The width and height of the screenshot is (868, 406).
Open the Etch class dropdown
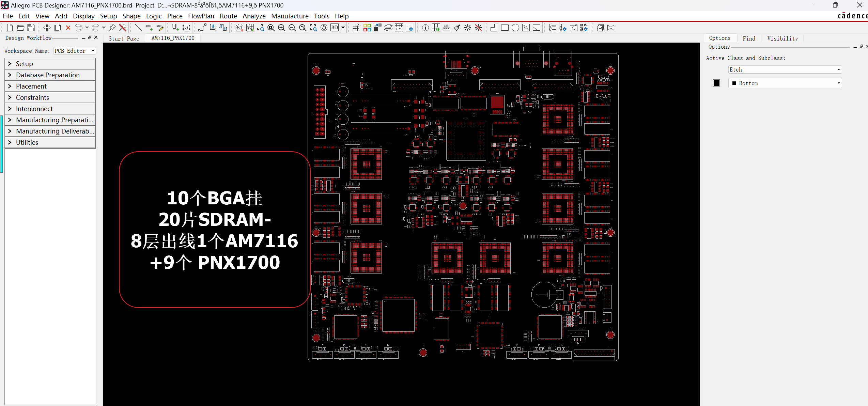(785, 69)
